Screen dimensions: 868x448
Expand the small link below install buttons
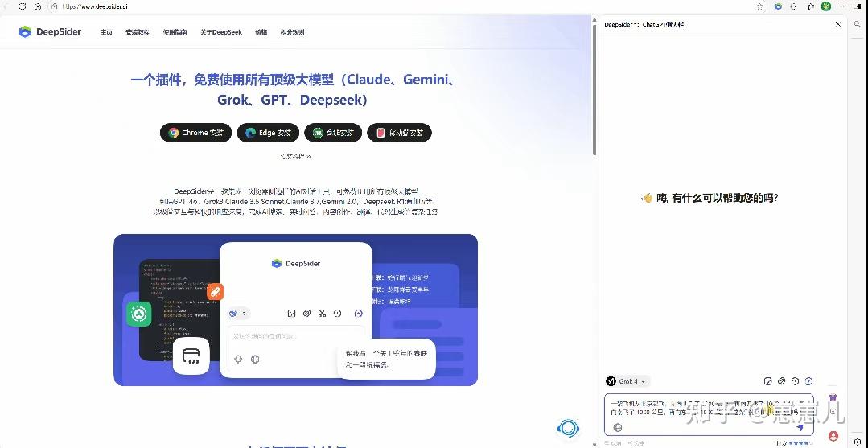point(295,156)
